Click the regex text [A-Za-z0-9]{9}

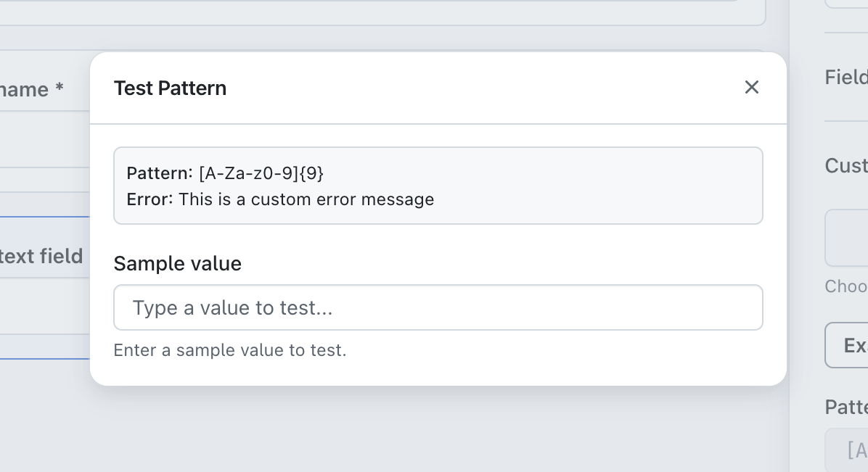[261, 173]
